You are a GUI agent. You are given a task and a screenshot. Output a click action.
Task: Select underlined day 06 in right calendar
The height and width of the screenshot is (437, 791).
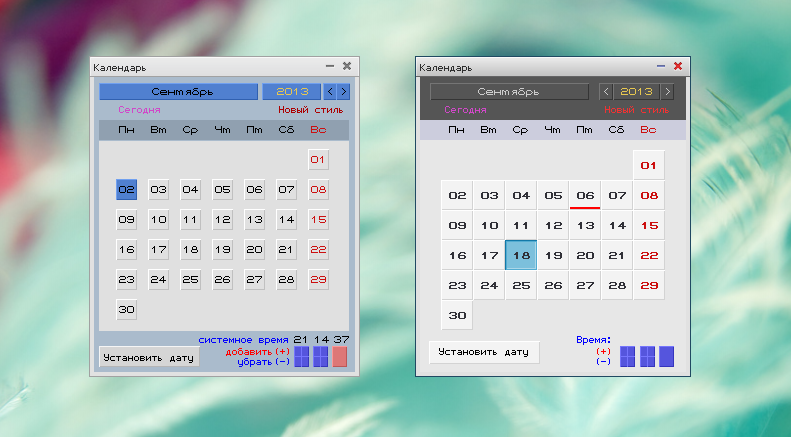(x=585, y=195)
